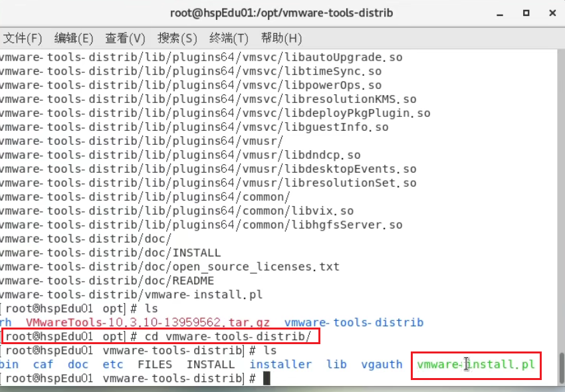Click the caf directory name
Viewport: 565px width, 392px height.
coord(43,364)
